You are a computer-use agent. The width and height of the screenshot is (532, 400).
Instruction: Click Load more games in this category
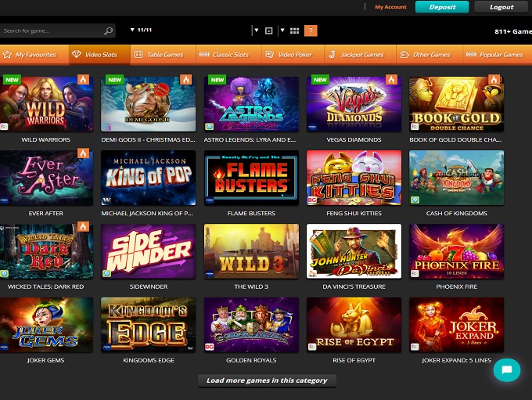tap(267, 380)
